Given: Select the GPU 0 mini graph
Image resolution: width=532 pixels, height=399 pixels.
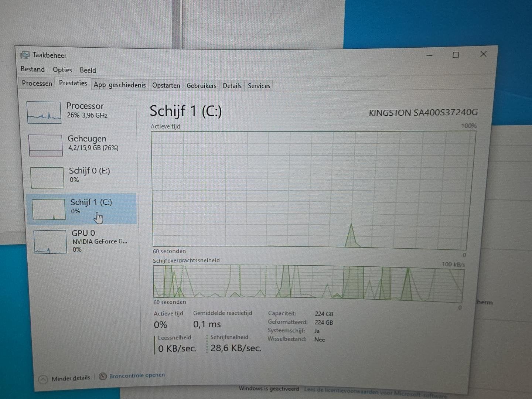Looking at the screenshot, I should (x=50, y=242).
